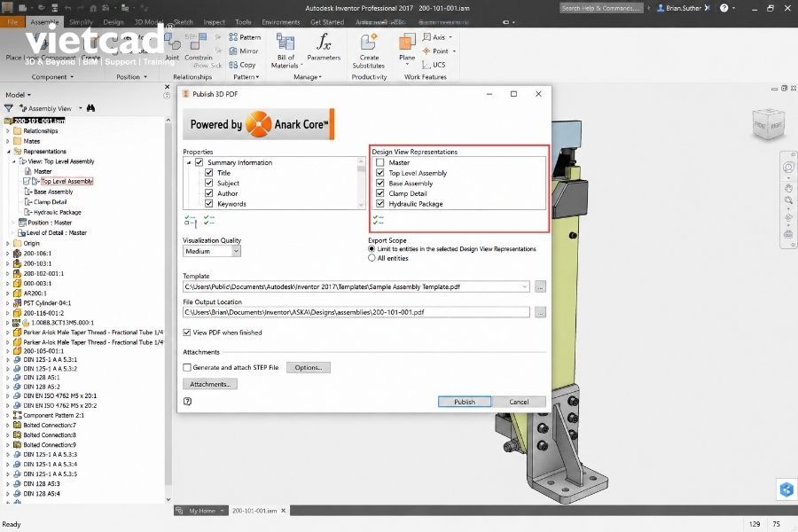Open the Get Started ribbon tab
The image size is (798, 532).
[327, 22]
